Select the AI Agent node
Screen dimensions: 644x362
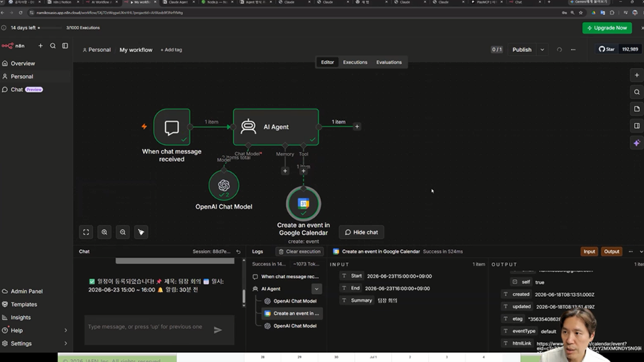point(276,127)
